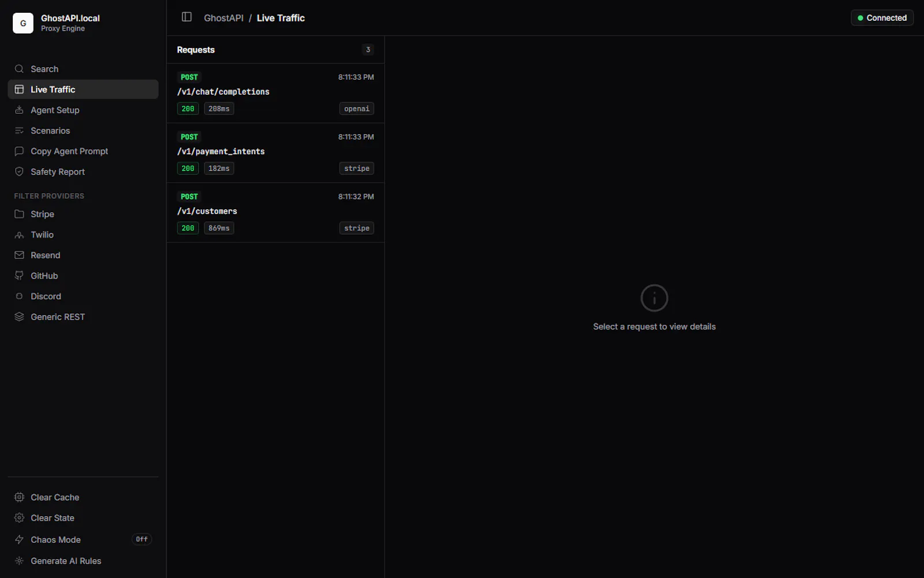Open the Scenarios page
Viewport: 924px width, 578px height.
point(83,131)
